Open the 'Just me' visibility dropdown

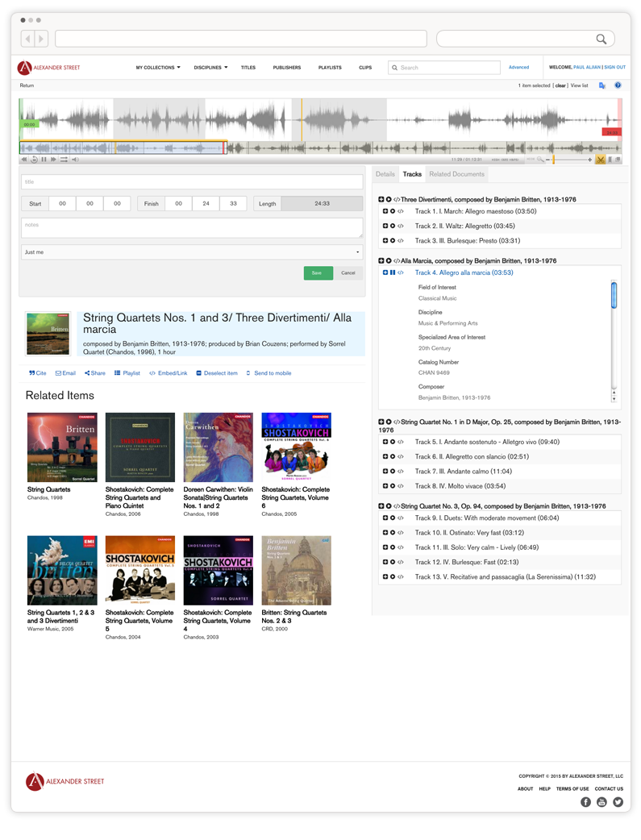(191, 252)
